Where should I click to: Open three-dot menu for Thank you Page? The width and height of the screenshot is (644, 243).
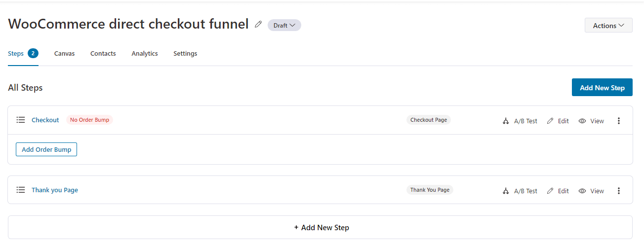click(619, 191)
